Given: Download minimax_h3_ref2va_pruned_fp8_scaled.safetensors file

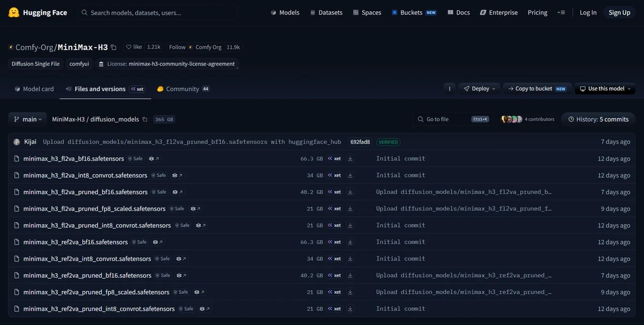Looking at the screenshot, I should 350,292.
